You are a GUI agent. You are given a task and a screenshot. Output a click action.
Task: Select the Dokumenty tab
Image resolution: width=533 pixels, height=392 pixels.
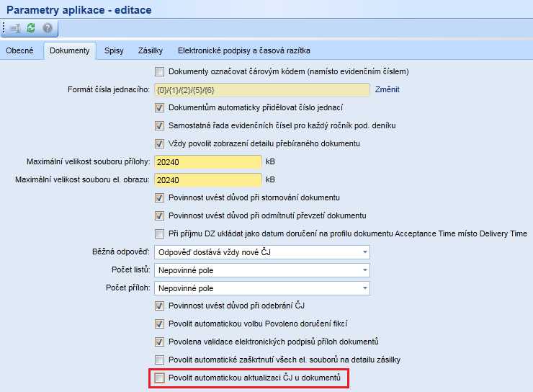click(x=70, y=50)
